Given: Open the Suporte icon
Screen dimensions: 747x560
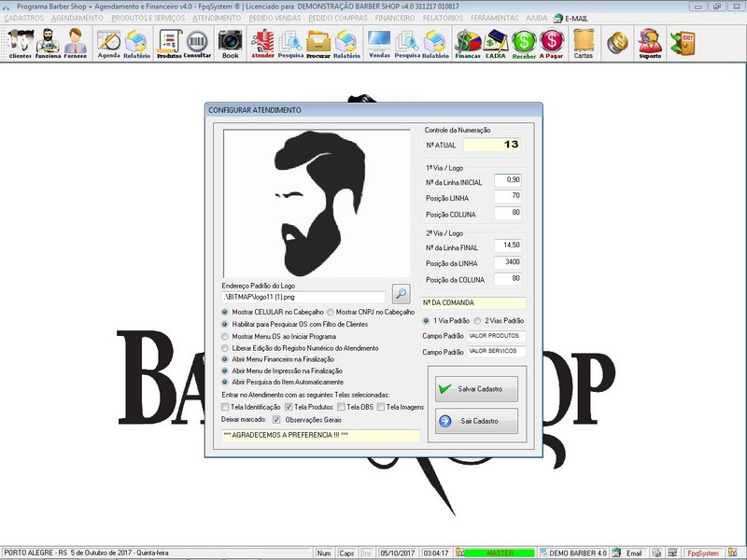Looking at the screenshot, I should point(650,43).
